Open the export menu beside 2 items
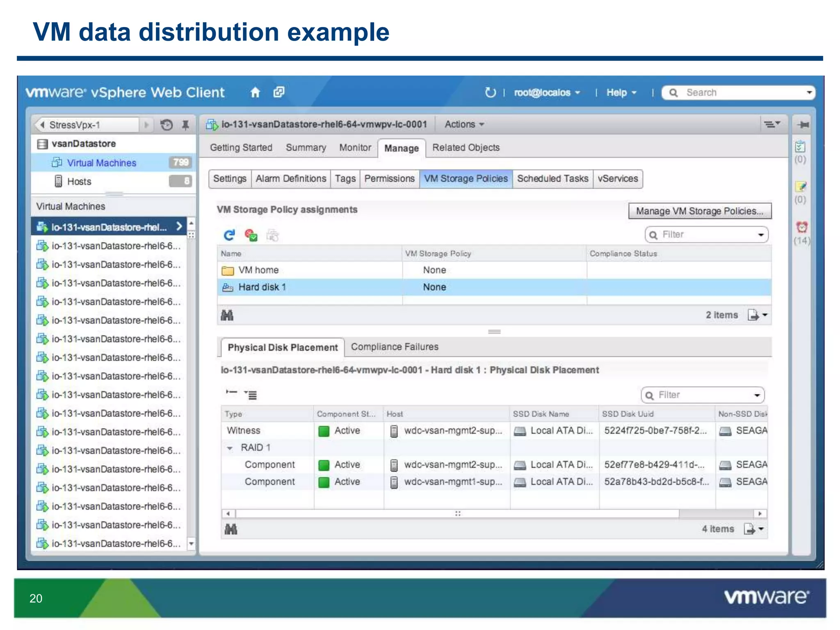Viewport: 840px width, 630px height. [757, 315]
